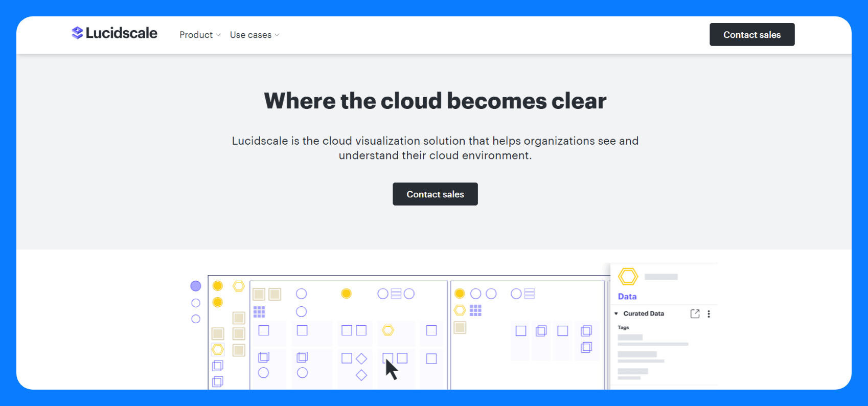Click the yellow hexagon icon above Data
Screen dimensions: 868x406
pos(628,277)
